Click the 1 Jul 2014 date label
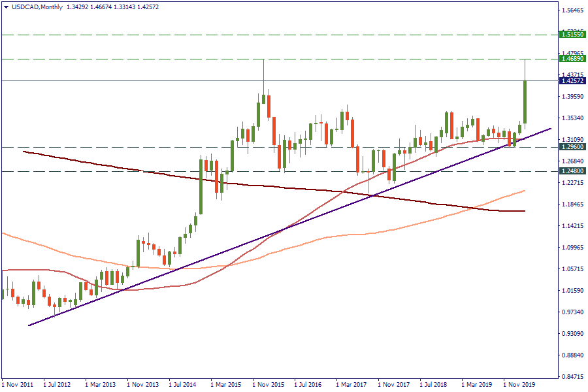The width and height of the screenshot is (588, 392). (x=184, y=385)
